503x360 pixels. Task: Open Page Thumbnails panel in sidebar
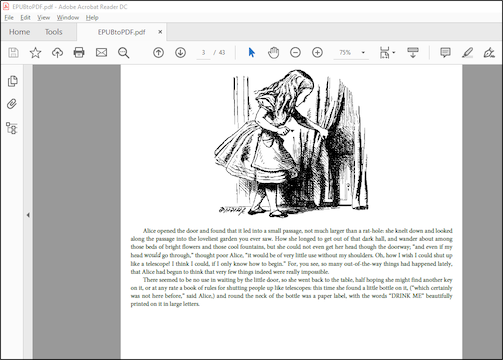(x=13, y=81)
